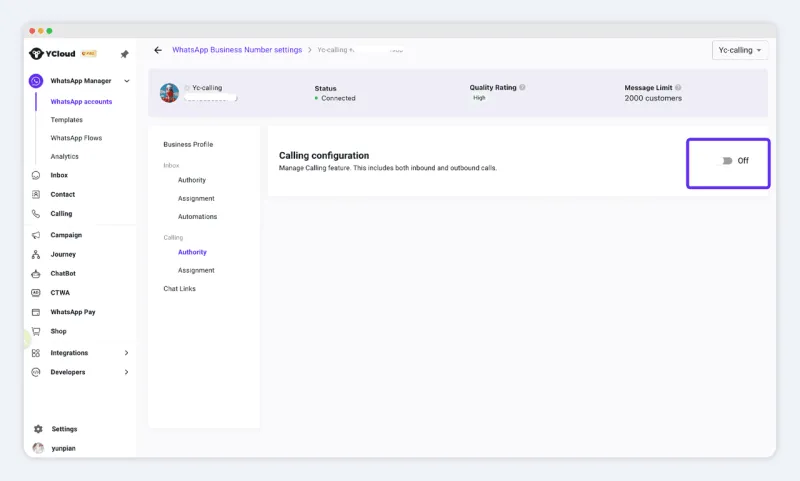Expand the Developers submenu arrow

(x=127, y=372)
